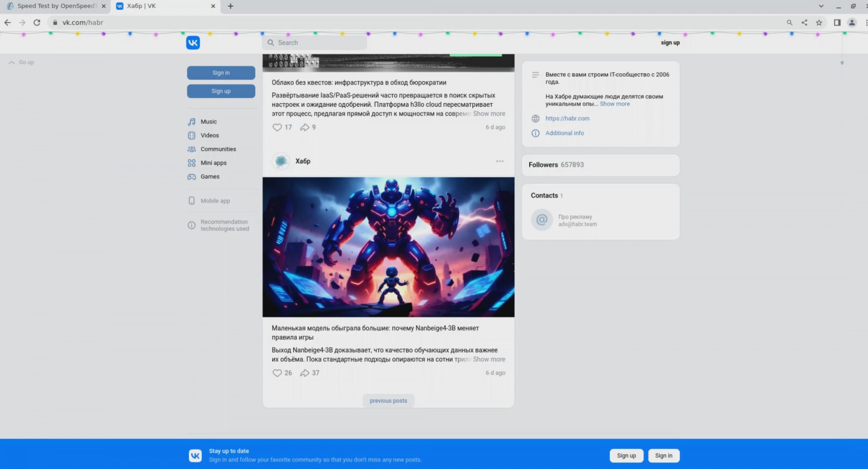Click the Additional info circle icon

(x=535, y=134)
